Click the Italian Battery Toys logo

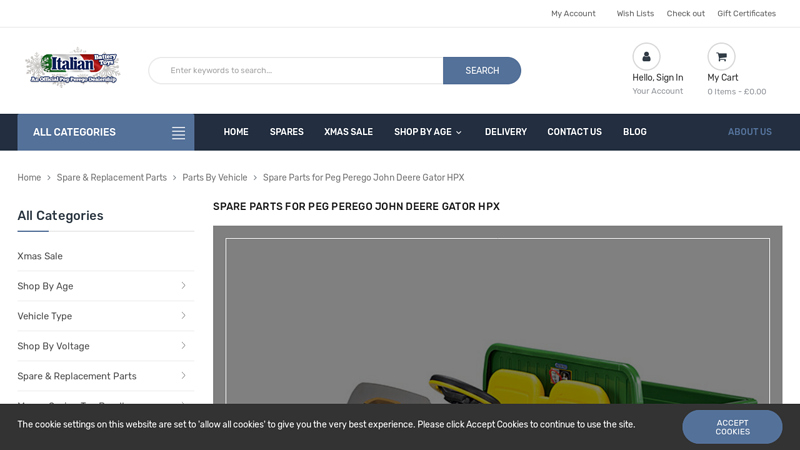[72, 67]
